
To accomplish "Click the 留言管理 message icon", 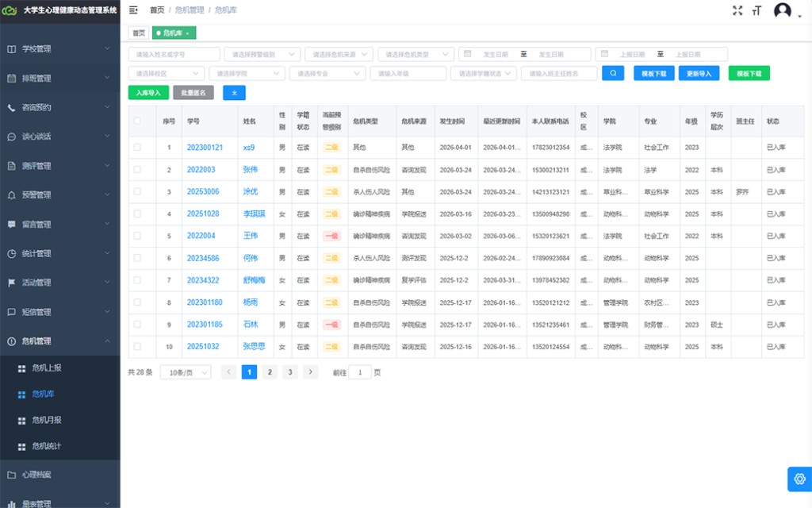I will (11, 225).
